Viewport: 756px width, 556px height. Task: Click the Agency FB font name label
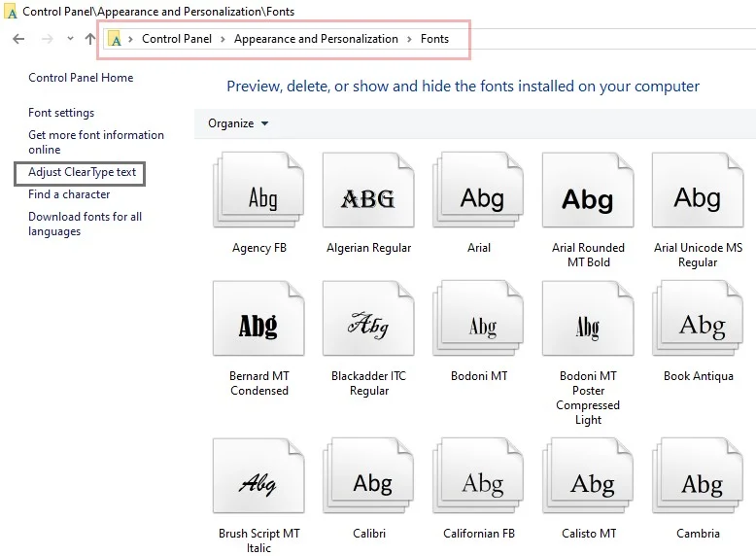coord(258,248)
